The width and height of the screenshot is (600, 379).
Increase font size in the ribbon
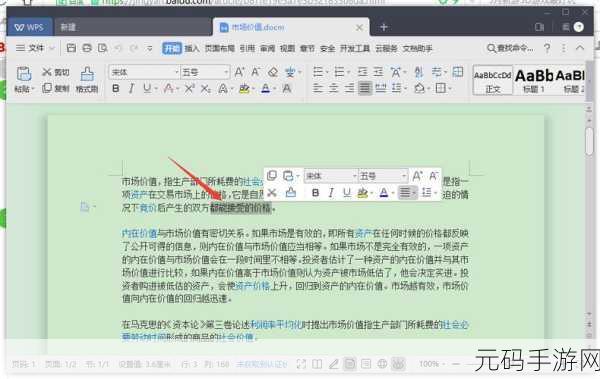coord(240,72)
